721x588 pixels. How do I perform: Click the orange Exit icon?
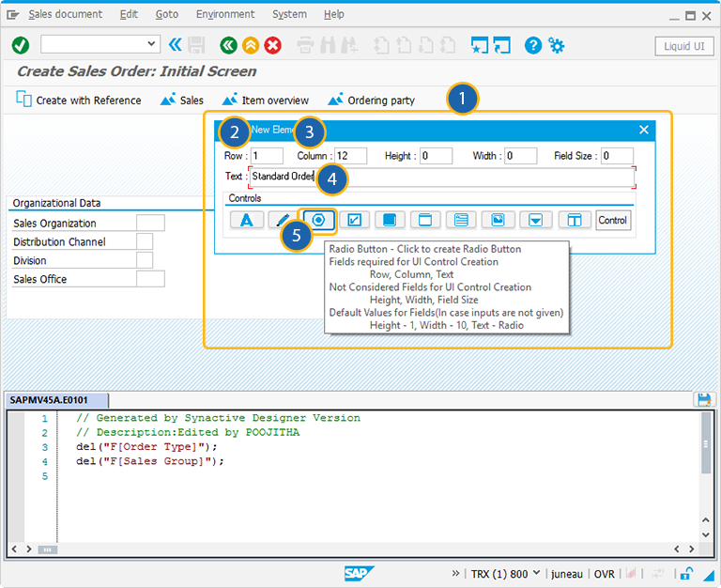(x=251, y=45)
